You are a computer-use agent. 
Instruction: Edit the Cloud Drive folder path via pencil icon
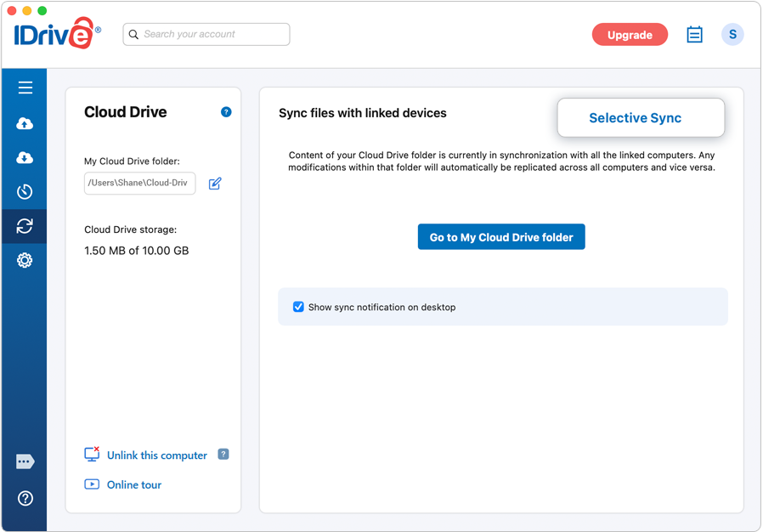(215, 184)
